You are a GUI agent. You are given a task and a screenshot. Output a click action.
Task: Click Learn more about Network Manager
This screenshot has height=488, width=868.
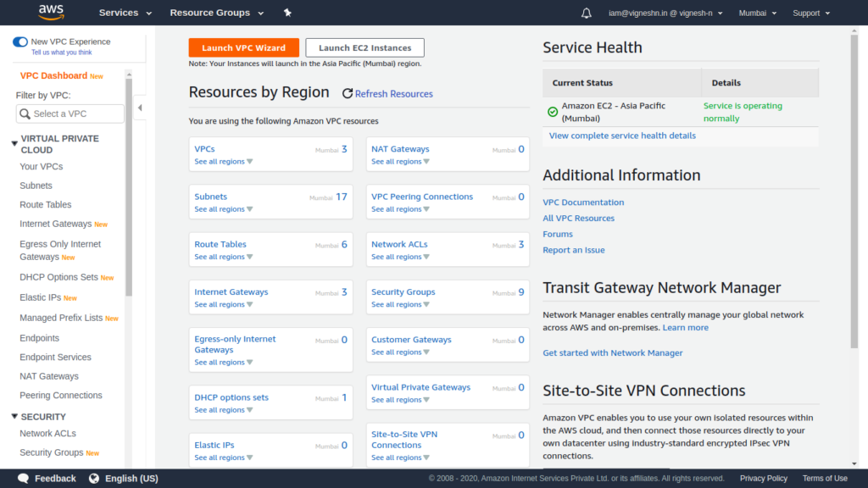(x=685, y=328)
